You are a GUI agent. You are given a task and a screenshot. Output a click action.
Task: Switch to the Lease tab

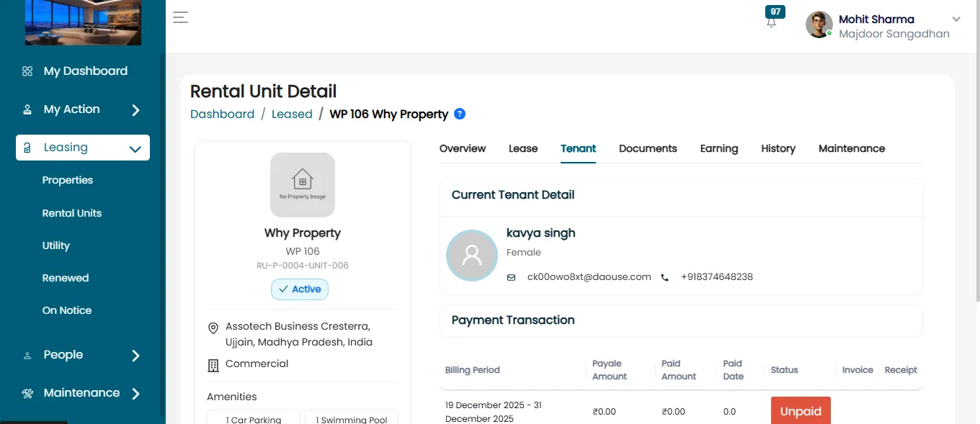point(523,148)
